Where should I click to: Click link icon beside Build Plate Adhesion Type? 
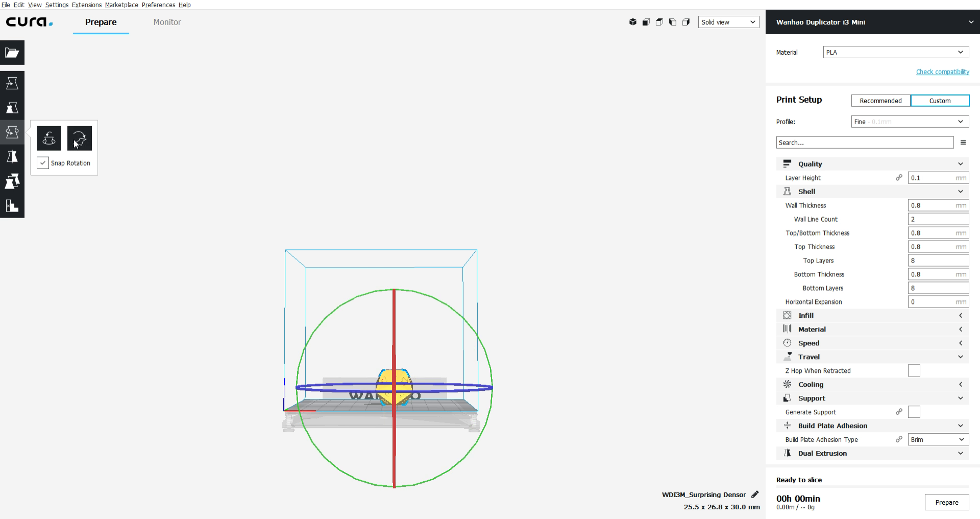[x=899, y=439]
